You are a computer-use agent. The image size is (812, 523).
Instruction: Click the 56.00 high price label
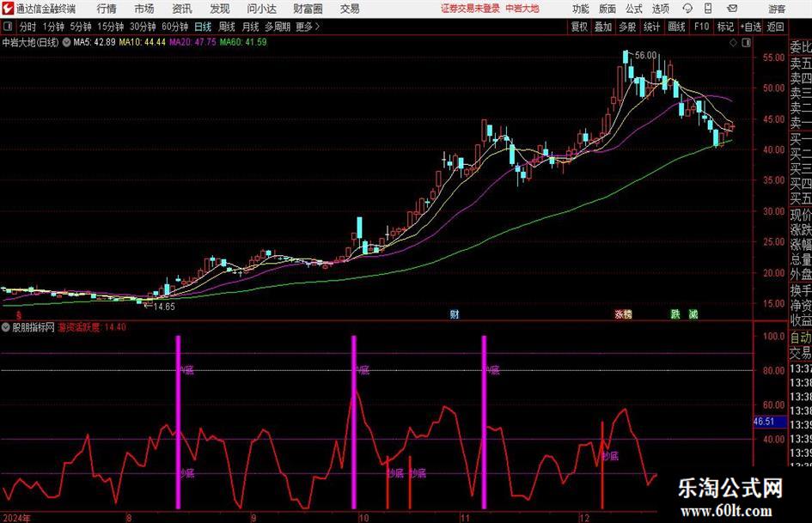click(x=645, y=56)
